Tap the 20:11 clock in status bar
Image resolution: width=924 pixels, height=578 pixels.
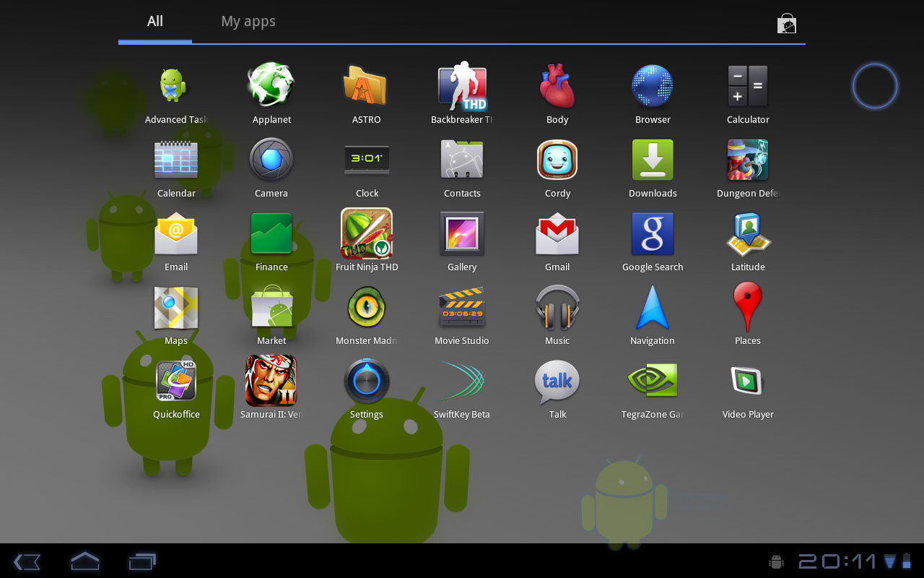(x=837, y=561)
